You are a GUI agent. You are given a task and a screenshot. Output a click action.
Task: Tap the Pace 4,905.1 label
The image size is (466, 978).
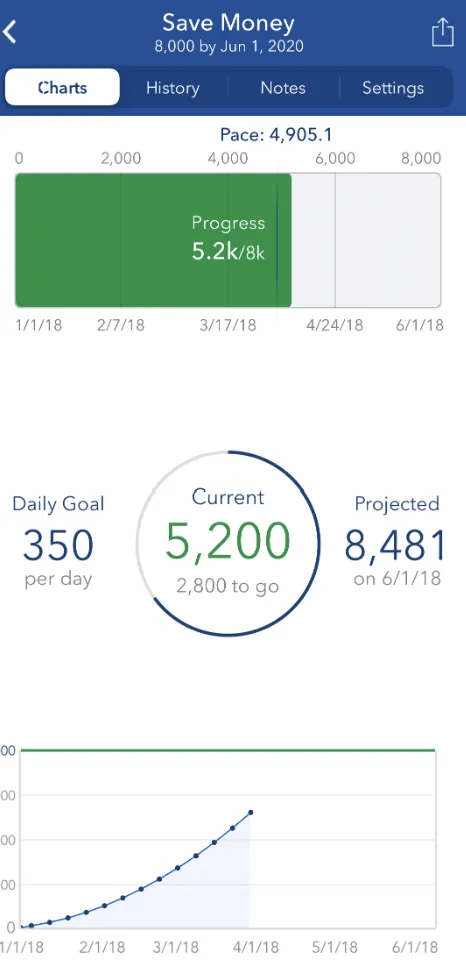[x=276, y=135]
